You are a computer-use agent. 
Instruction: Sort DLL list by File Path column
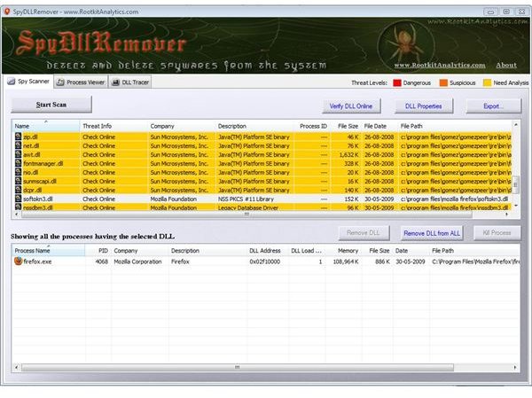[455, 126]
